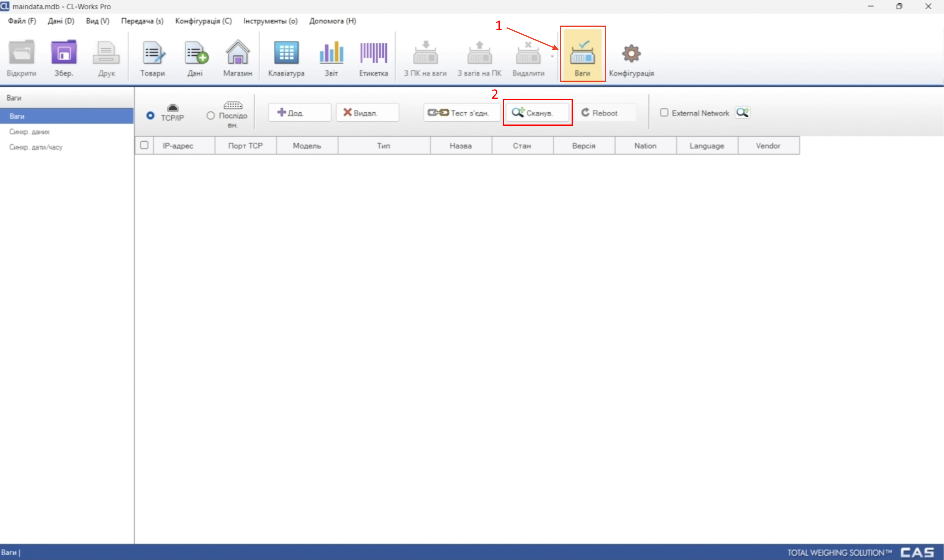
Task: Open the Передача (s) menu
Action: (x=142, y=21)
